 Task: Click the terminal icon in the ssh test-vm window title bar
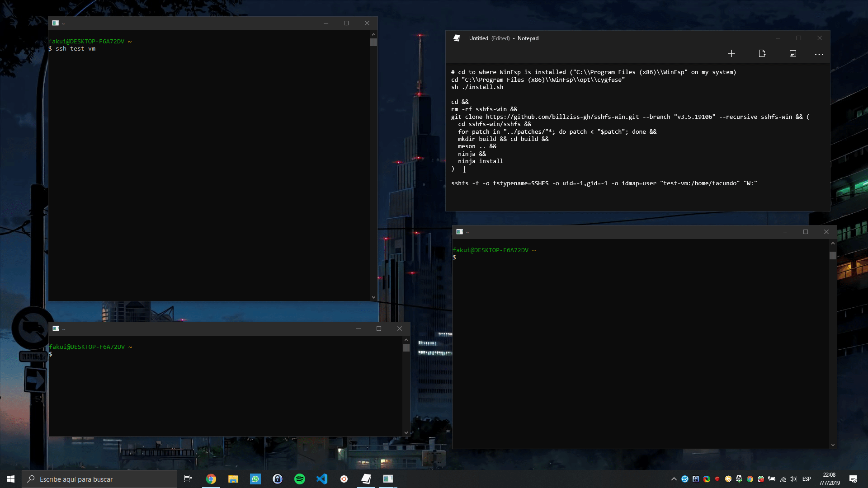click(x=55, y=23)
